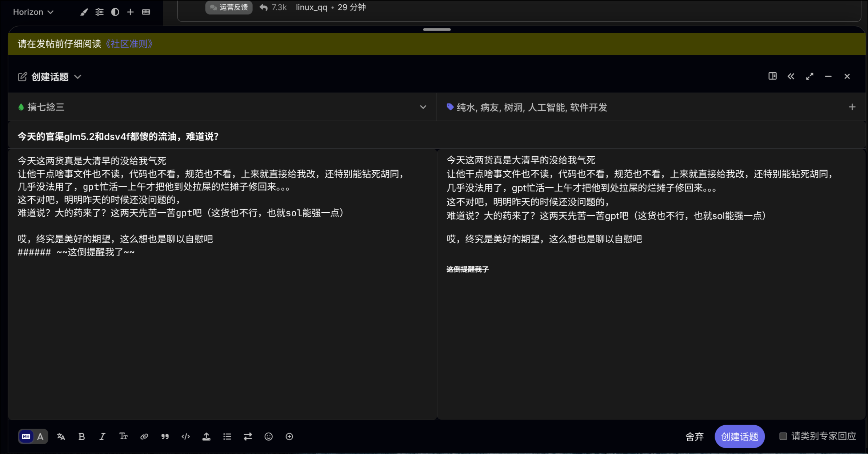Click the green droplet category icon
The width and height of the screenshot is (868, 454).
point(21,107)
